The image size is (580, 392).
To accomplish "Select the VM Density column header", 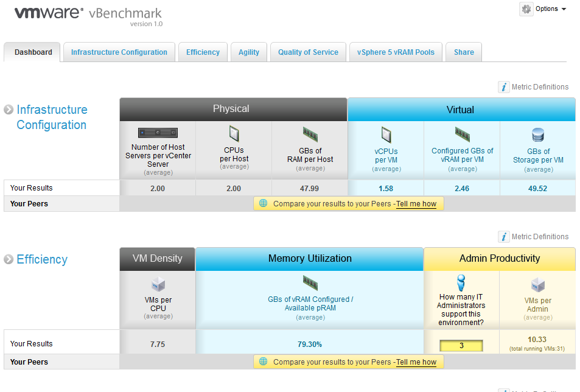I will point(158,259).
